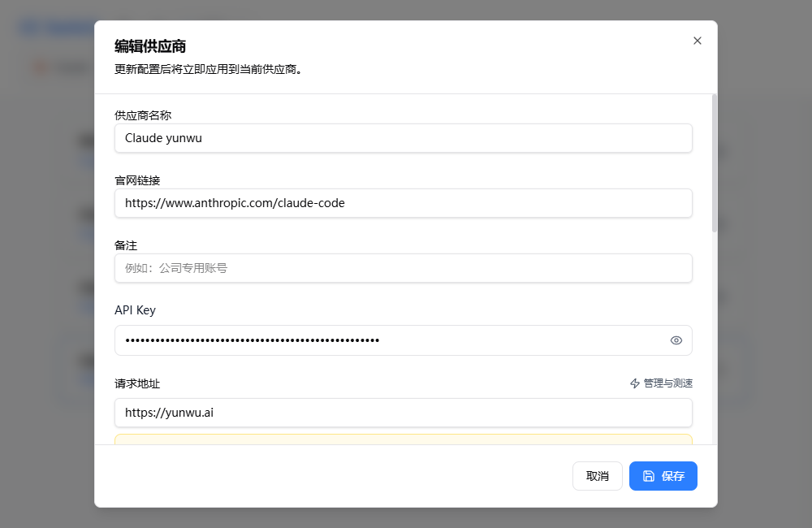Focus the 供应商名称 field containing Claude yunwu

coord(403,138)
